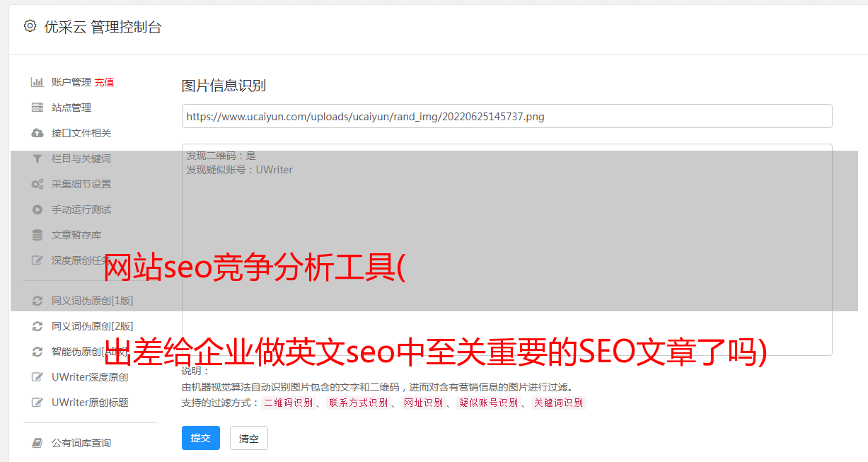Click the edit icon for UWriter原创标题
This screenshot has width=868, height=462.
pyautogui.click(x=37, y=403)
